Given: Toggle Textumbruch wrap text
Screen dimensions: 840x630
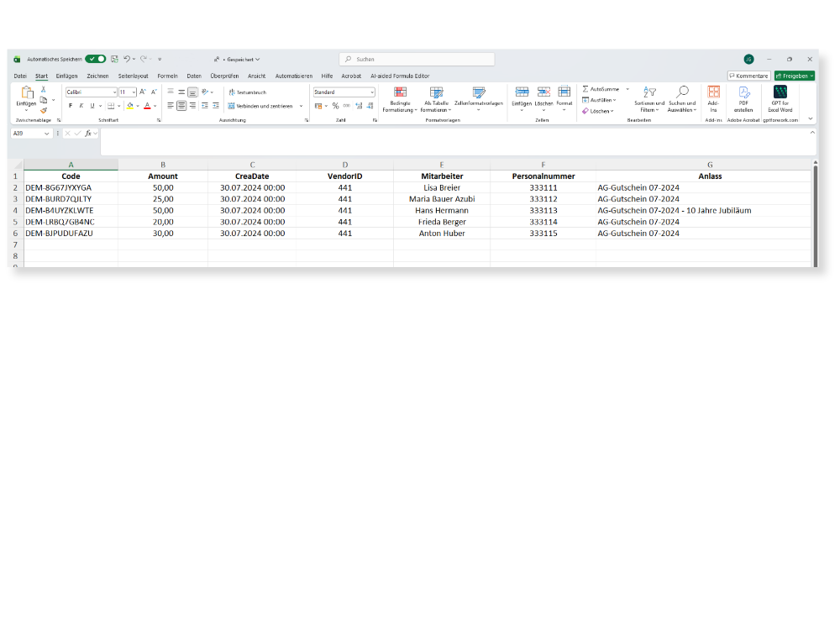Looking at the screenshot, I should pyautogui.click(x=247, y=92).
